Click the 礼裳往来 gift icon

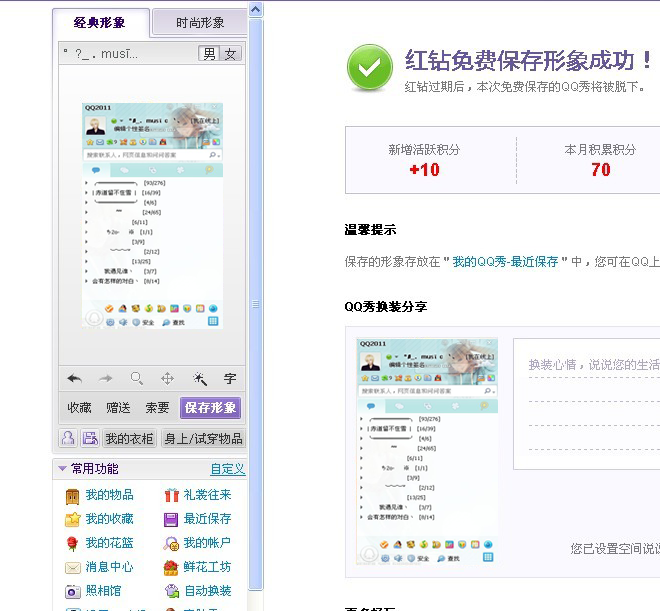[171, 495]
